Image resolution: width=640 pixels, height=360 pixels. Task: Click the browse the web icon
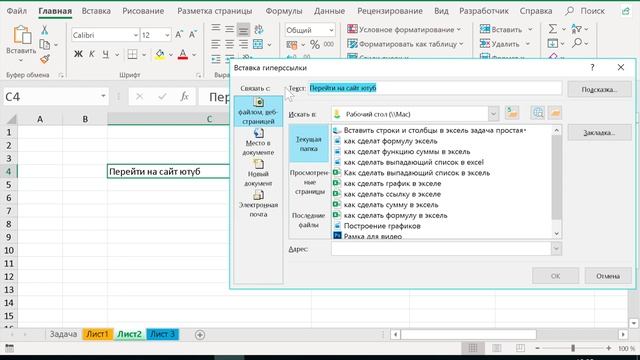pyautogui.click(x=538, y=113)
